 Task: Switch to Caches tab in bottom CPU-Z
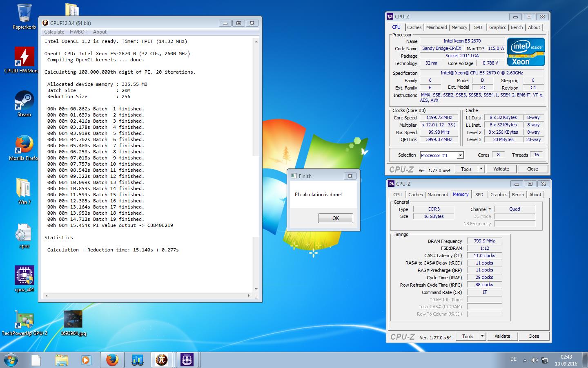(416, 195)
